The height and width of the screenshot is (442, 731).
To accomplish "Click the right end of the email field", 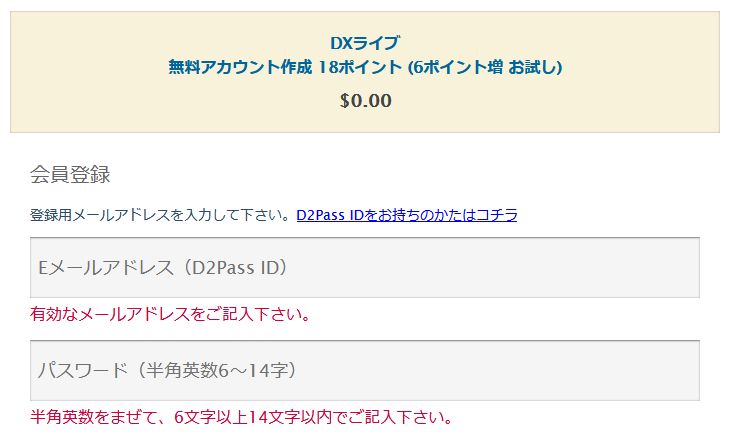I will click(680, 268).
